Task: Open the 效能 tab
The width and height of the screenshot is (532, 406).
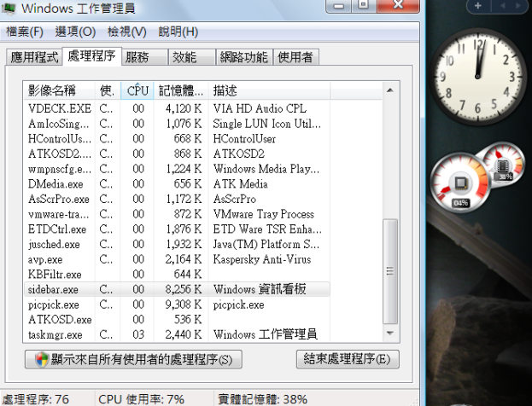Action: [192, 57]
